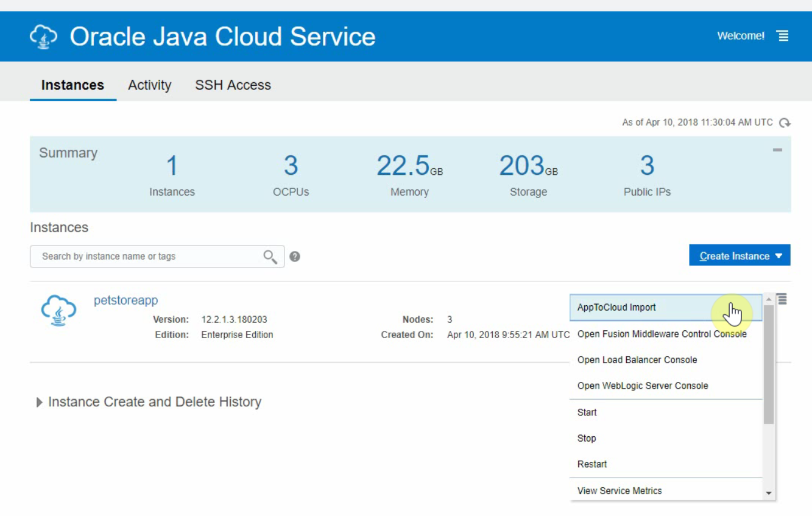Image resolution: width=812 pixels, height=516 pixels.
Task: Click the Instances count value 1
Action: click(172, 166)
